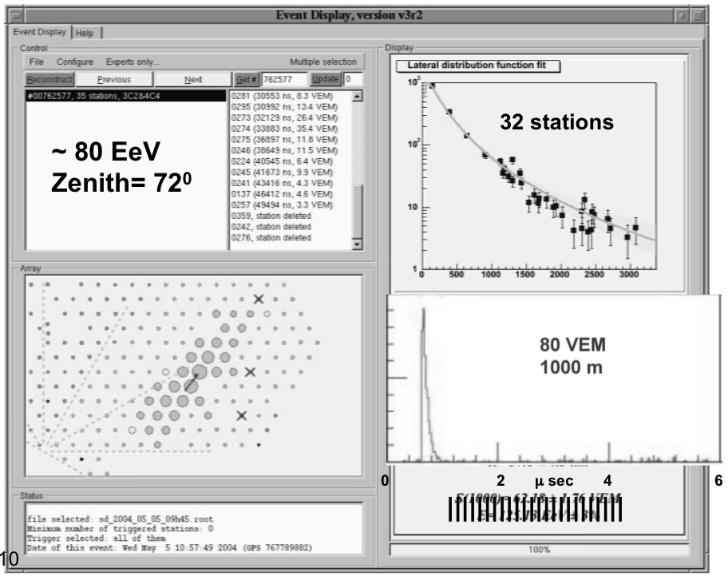Click the window menu button in title bar
This screenshot has width=728, height=580.
pos(16,16)
